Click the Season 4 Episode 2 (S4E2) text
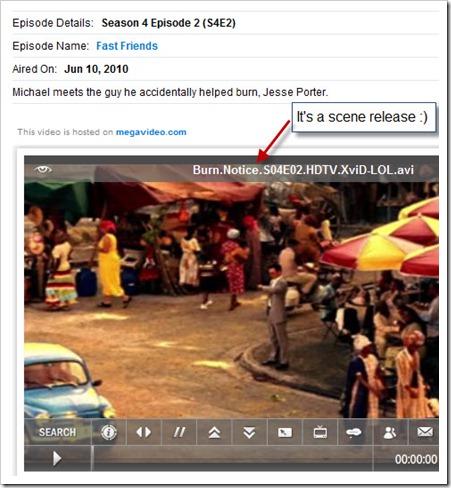This screenshot has height=488, width=451. (169, 23)
